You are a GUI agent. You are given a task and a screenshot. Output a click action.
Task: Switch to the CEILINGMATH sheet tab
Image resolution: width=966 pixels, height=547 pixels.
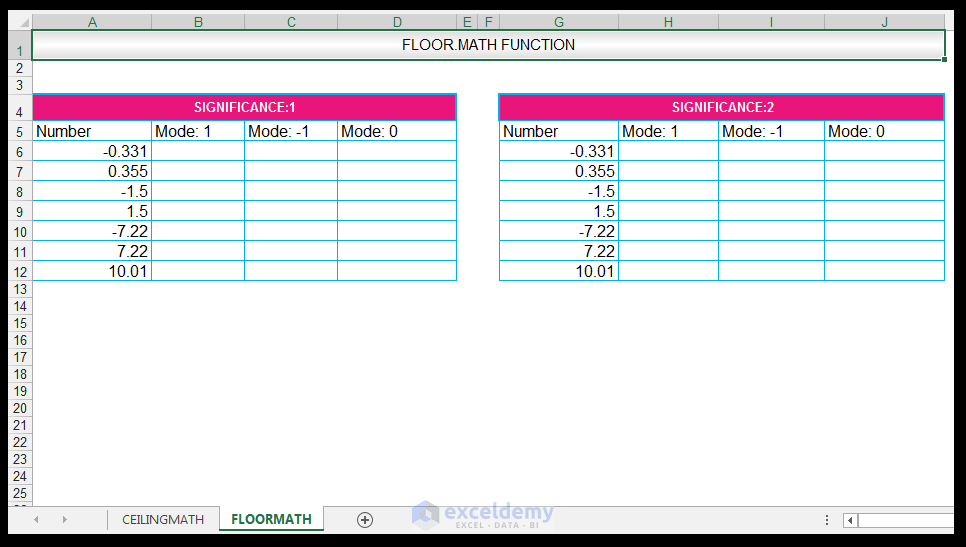click(163, 519)
